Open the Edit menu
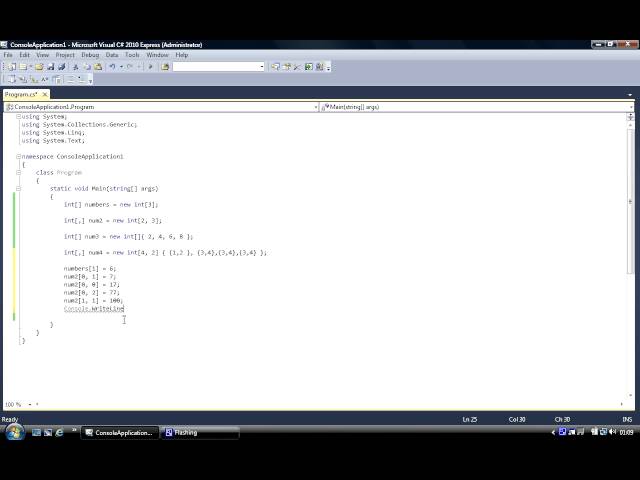The image size is (640, 480). pos(24,55)
